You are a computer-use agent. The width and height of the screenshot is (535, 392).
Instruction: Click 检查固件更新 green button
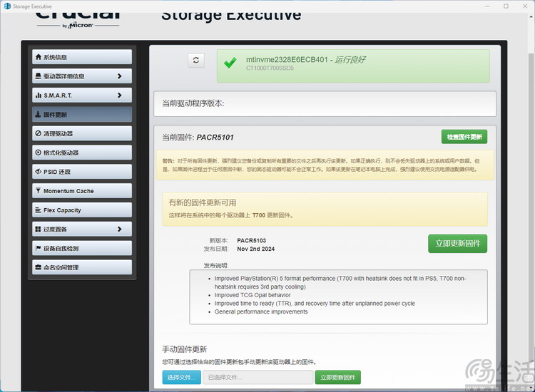[x=464, y=137]
